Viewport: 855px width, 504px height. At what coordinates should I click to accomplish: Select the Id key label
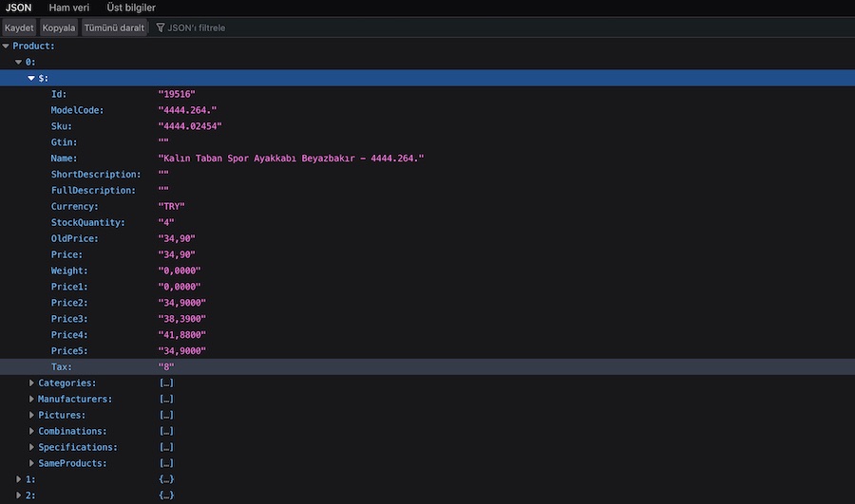pos(59,94)
